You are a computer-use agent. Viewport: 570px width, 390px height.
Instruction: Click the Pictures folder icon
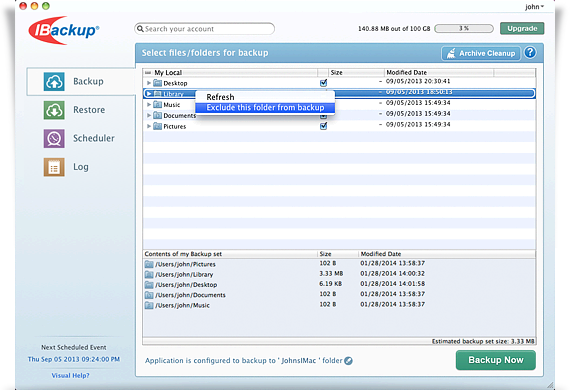(157, 126)
